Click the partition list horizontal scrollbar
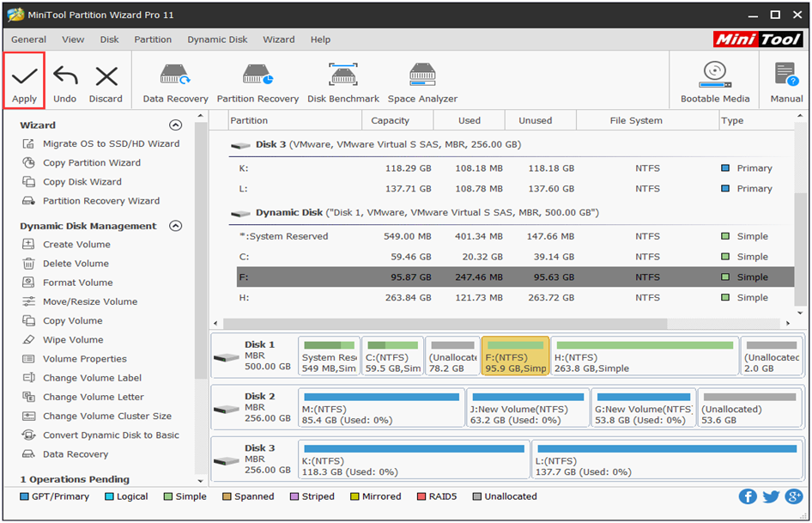The image size is (812, 523). pyautogui.click(x=445, y=324)
